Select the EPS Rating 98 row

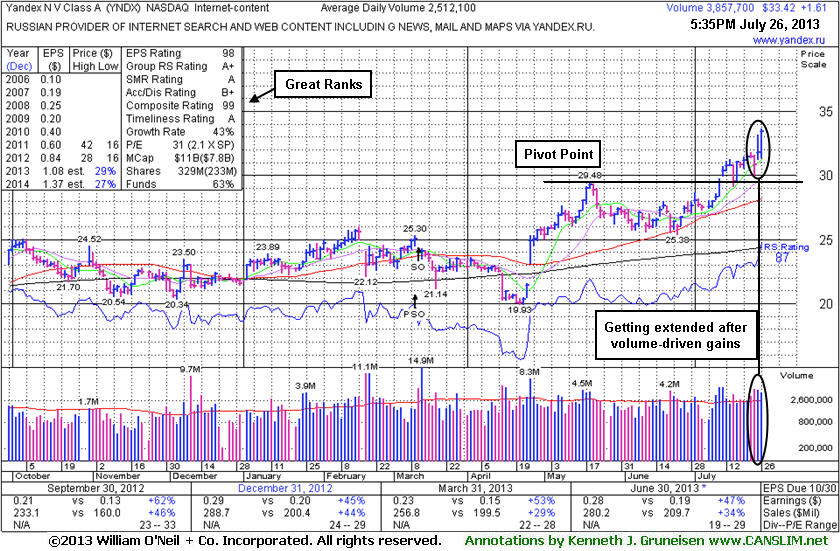(181, 53)
